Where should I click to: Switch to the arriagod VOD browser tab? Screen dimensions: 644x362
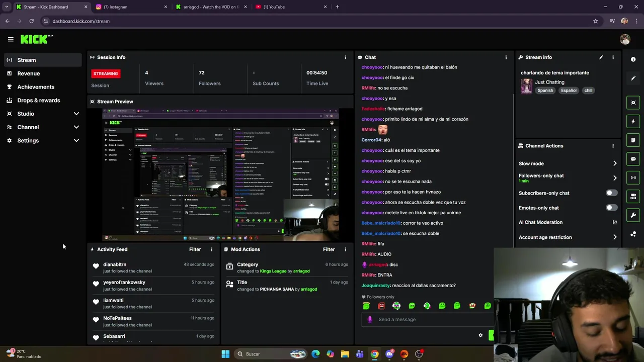[x=211, y=7]
